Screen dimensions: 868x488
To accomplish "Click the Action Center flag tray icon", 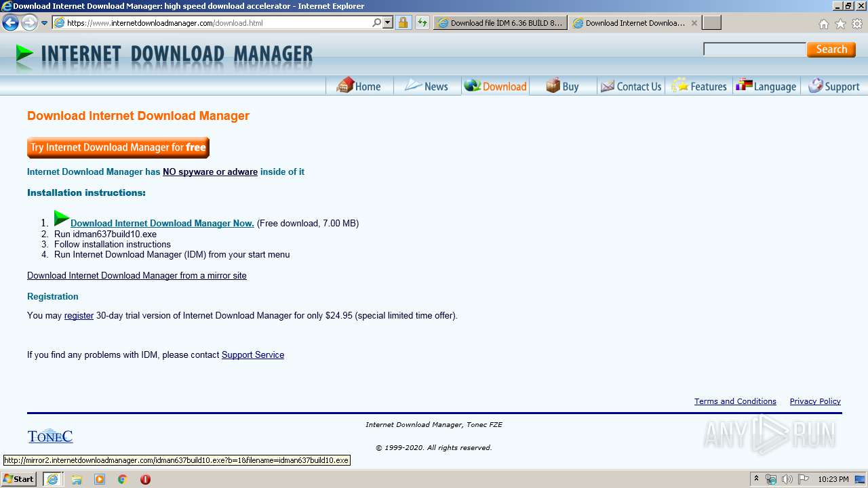I will coord(803,479).
